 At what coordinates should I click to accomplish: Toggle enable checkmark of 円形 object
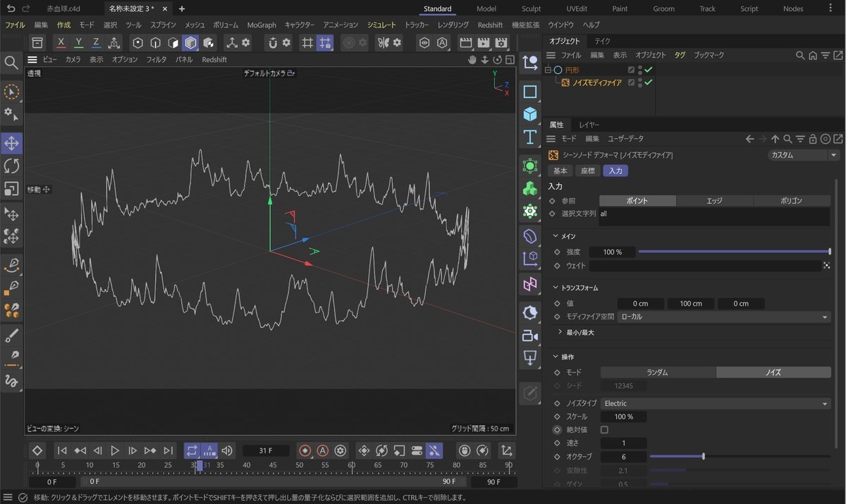[648, 70]
